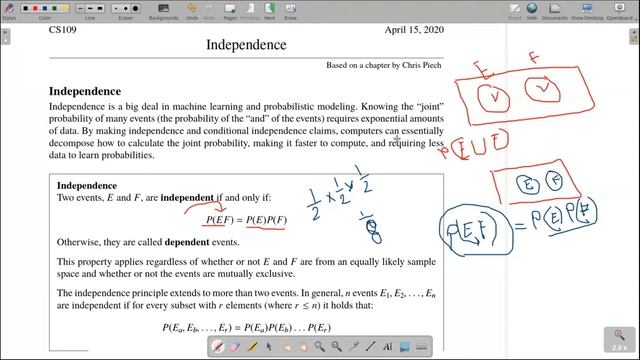Open the Documents view
The width and height of the screenshot is (640, 360).
(555, 11)
